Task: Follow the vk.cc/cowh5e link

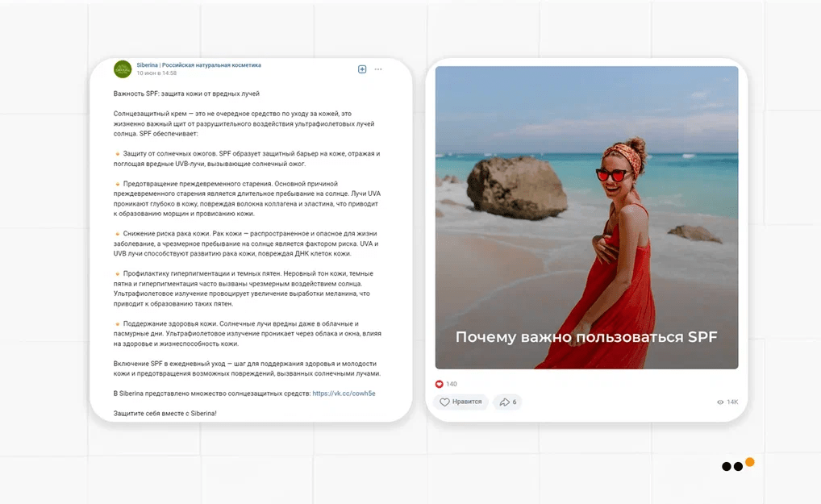Action: pyautogui.click(x=344, y=394)
